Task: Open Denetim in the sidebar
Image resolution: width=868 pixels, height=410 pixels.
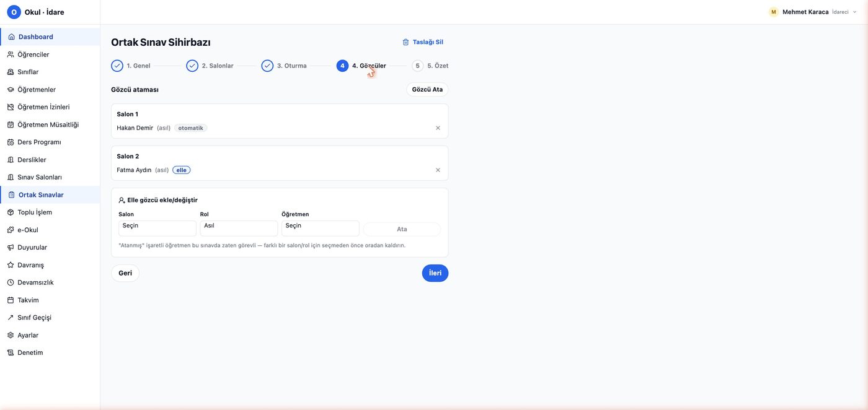Action: point(50,353)
